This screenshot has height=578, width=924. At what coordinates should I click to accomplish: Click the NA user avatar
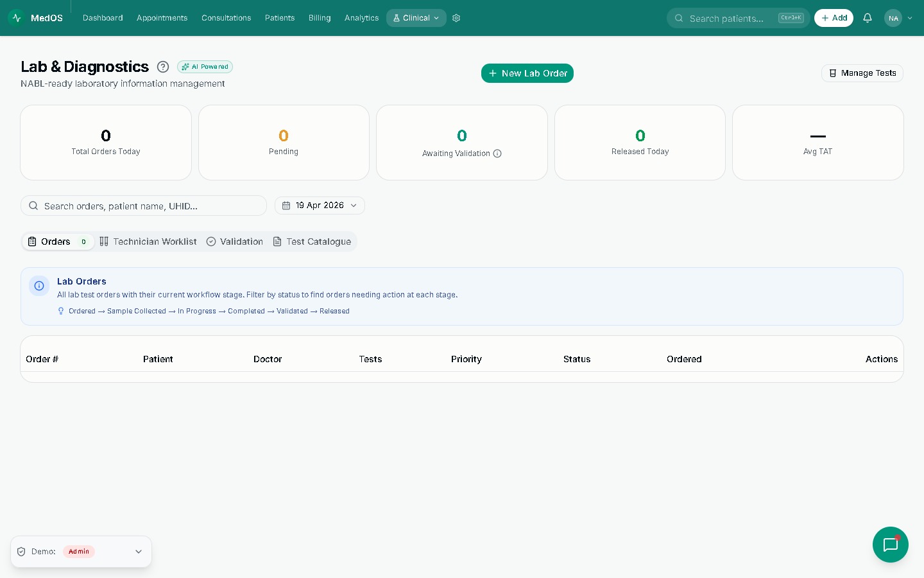pos(893,18)
